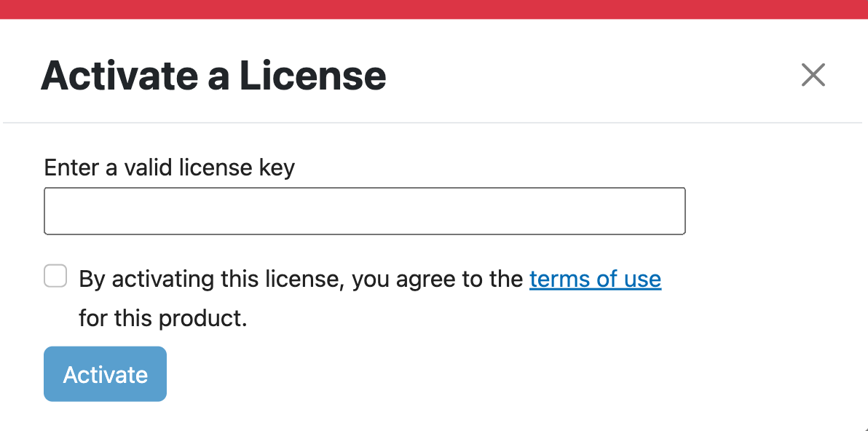Close the Activate a License dialog

click(x=813, y=75)
